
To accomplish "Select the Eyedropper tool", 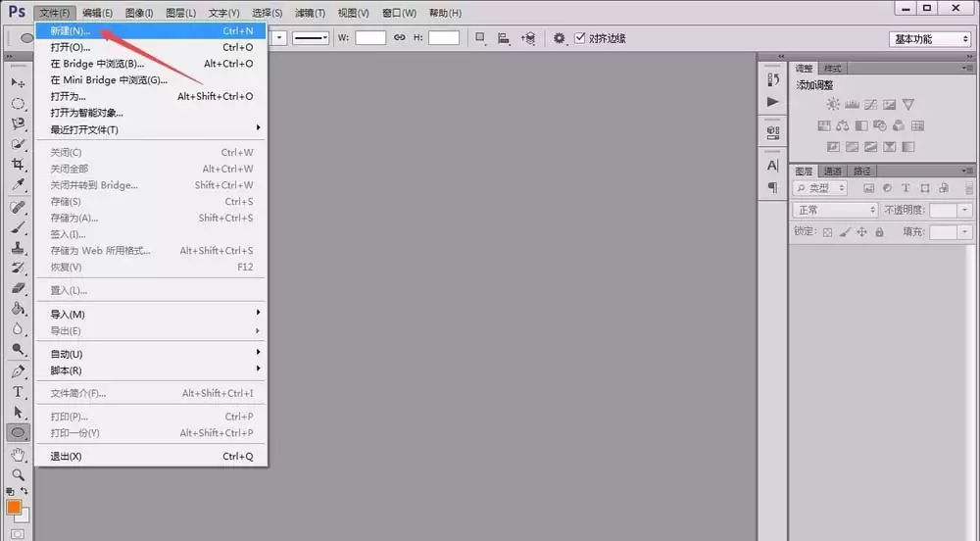I will (x=18, y=185).
